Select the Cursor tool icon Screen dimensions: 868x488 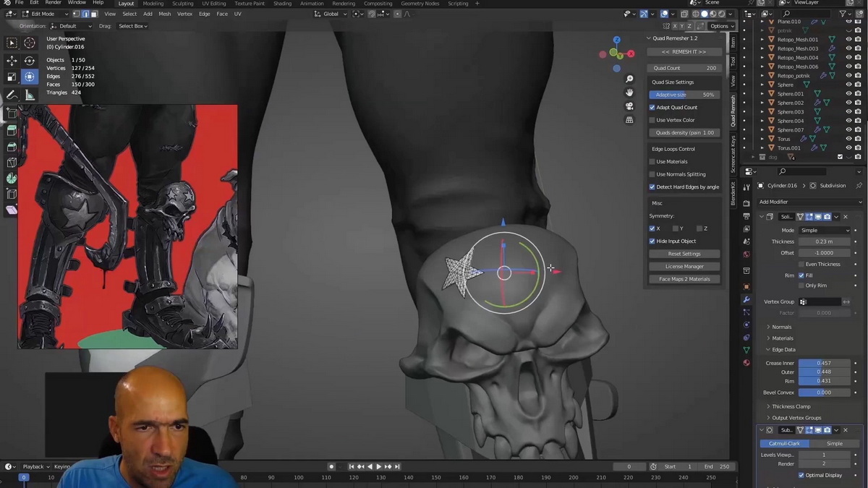click(30, 43)
